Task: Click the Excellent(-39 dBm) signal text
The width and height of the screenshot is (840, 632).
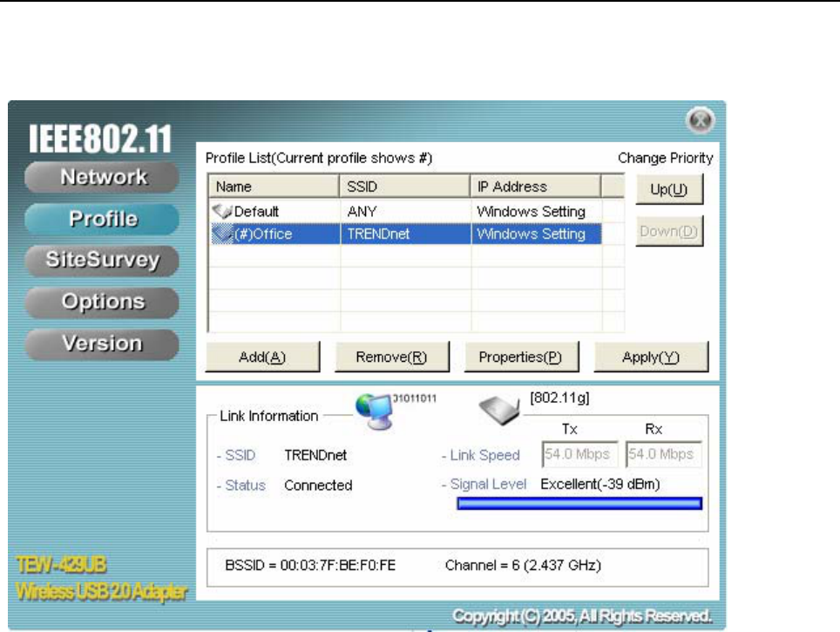Action: click(x=600, y=485)
